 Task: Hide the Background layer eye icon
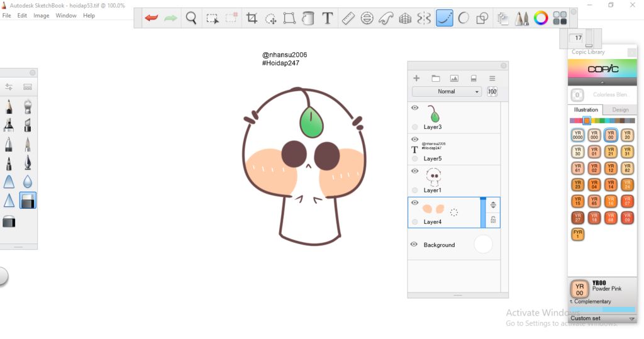(x=414, y=244)
